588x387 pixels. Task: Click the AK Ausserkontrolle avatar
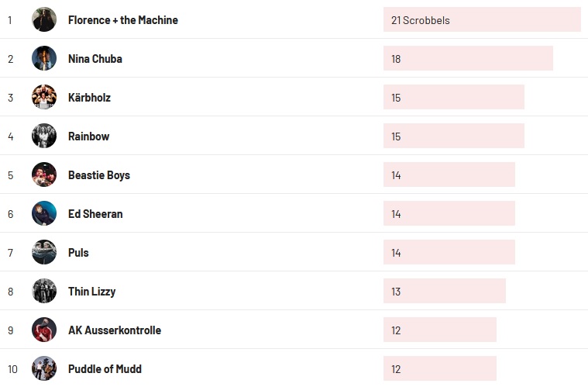[x=44, y=330]
